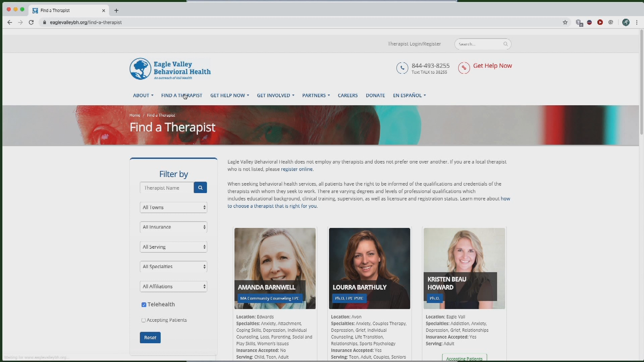This screenshot has height=362, width=644.
Task: Click the phone icon beside 844-493-8255
Action: (x=402, y=68)
